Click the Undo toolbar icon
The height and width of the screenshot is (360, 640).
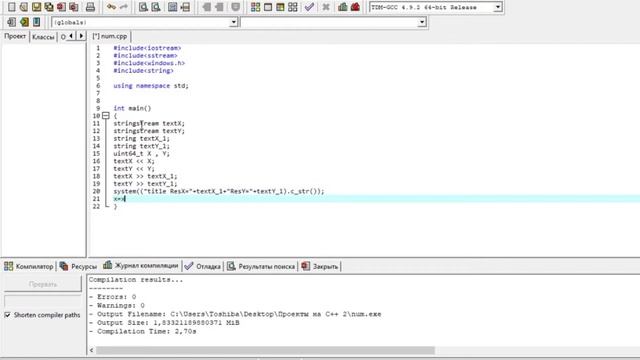pos(111,7)
